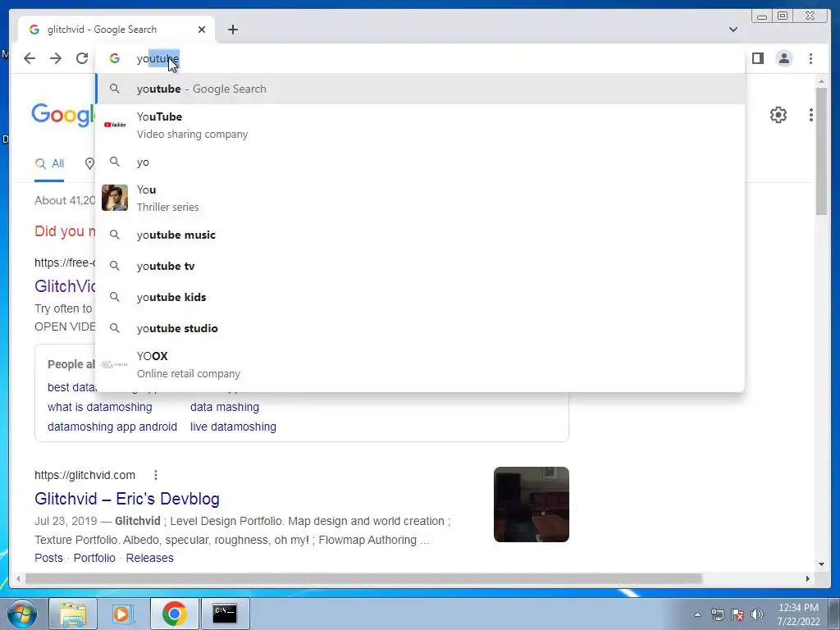This screenshot has height=630, width=840.
Task: Switch to the All results tab
Action: (x=49, y=164)
